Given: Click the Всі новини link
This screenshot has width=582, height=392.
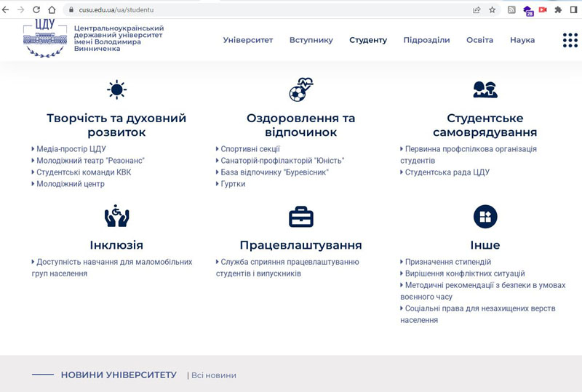Looking at the screenshot, I should 213,375.
